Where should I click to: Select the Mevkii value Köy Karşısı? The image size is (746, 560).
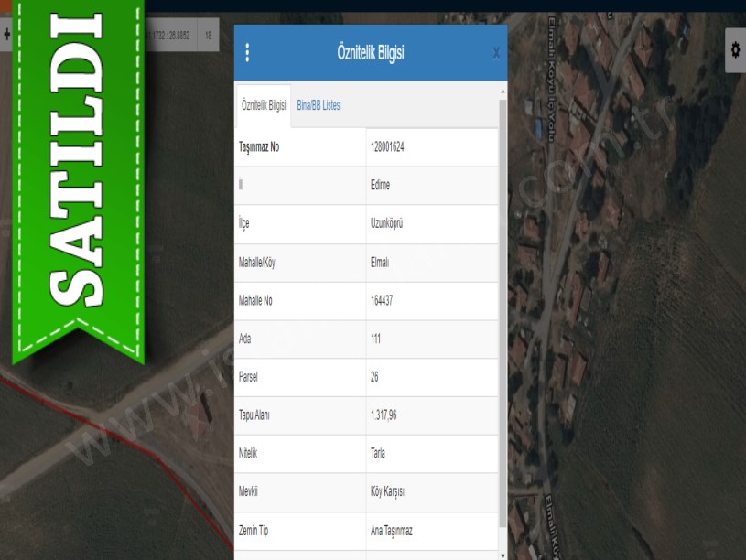coord(387,492)
